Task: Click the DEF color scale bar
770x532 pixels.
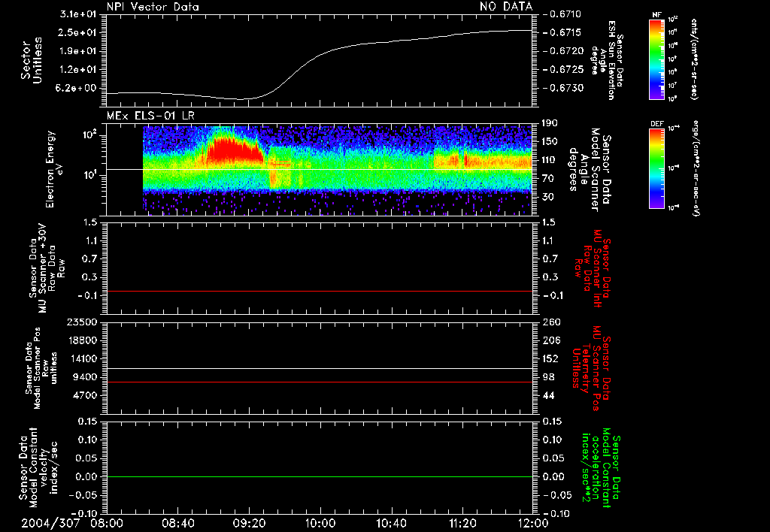Action: [x=657, y=168]
